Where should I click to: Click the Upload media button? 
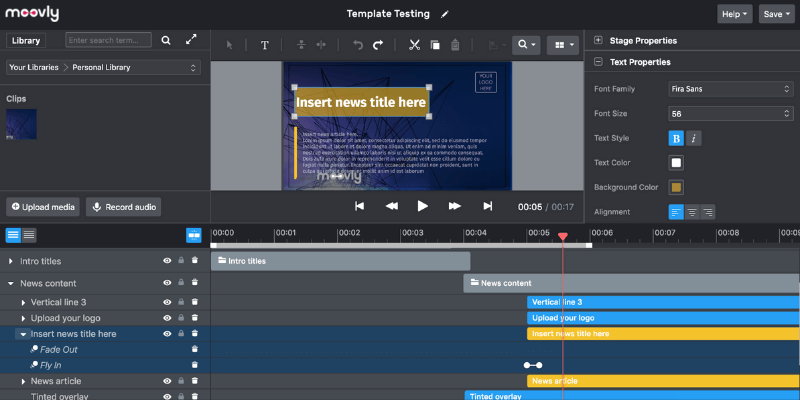tap(42, 207)
